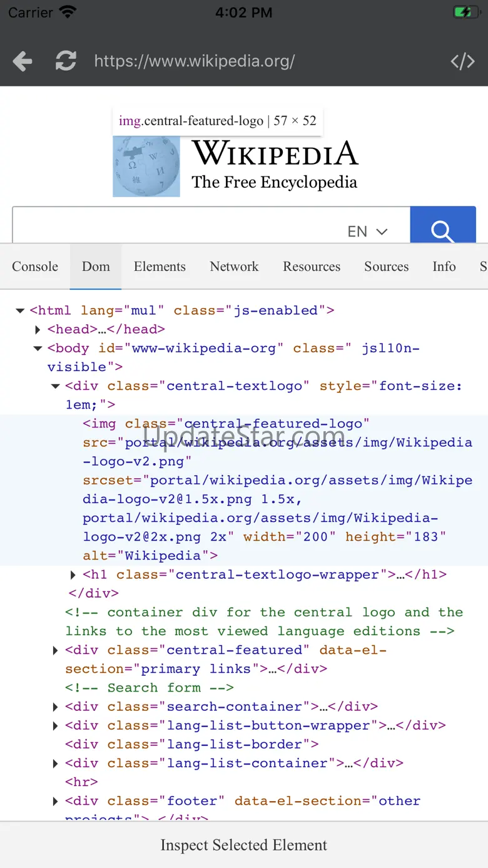Toggle the developer tools code icon

pyautogui.click(x=463, y=61)
